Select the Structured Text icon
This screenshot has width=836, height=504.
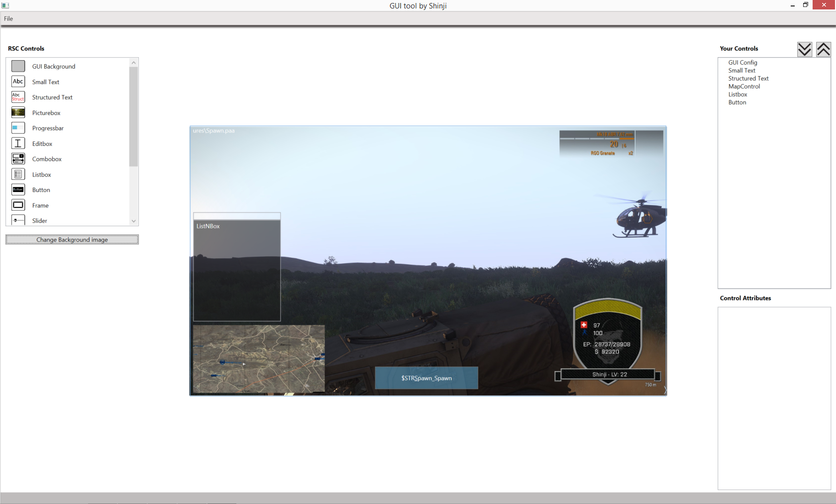click(x=18, y=97)
